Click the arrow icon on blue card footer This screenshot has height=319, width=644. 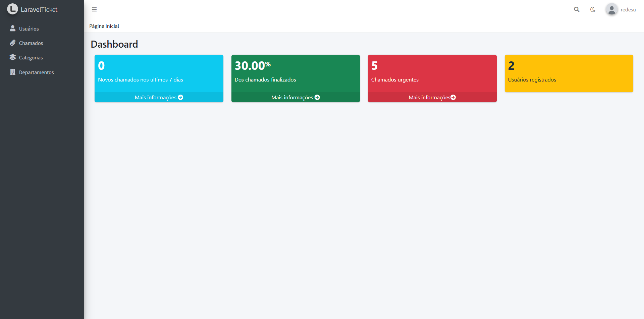(180, 97)
